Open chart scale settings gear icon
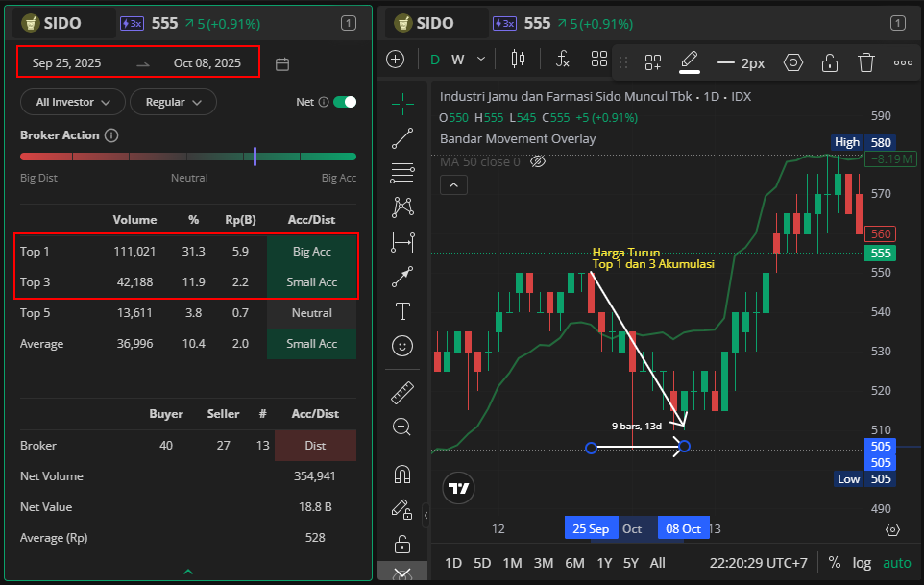 [x=892, y=529]
